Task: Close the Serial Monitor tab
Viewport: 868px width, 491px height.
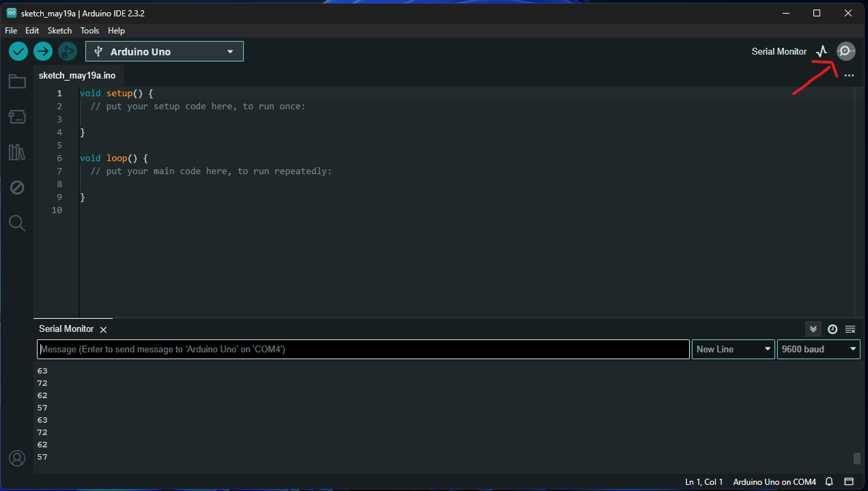Action: [x=104, y=330]
